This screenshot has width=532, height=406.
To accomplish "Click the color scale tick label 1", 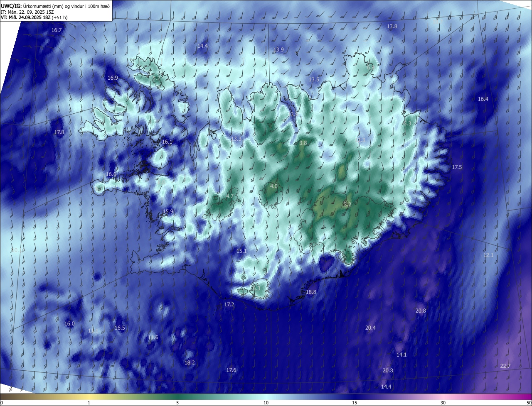I will 89,403.
